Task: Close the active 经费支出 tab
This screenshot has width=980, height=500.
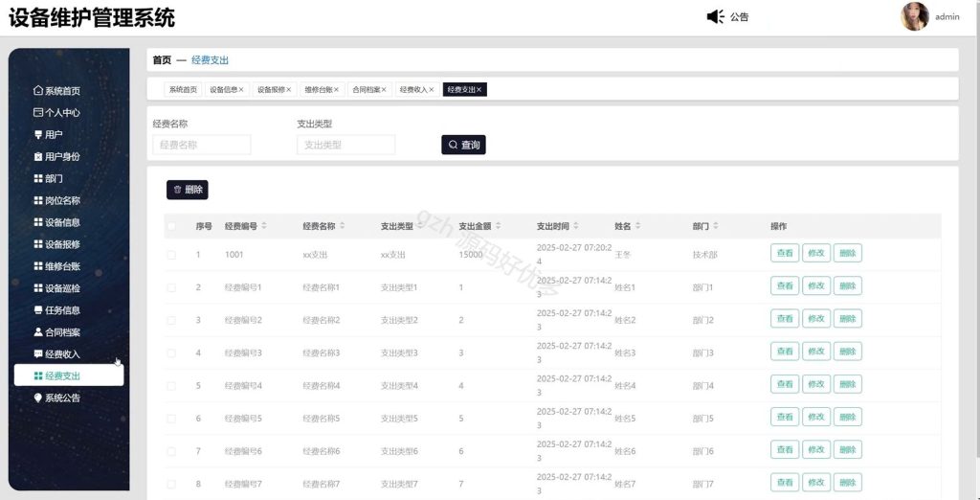Action: 479,89
